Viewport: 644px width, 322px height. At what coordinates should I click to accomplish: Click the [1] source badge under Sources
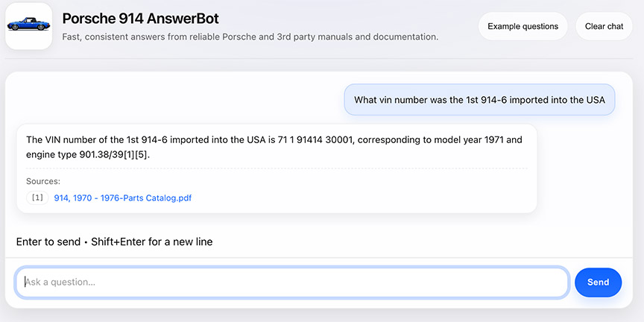pos(37,198)
